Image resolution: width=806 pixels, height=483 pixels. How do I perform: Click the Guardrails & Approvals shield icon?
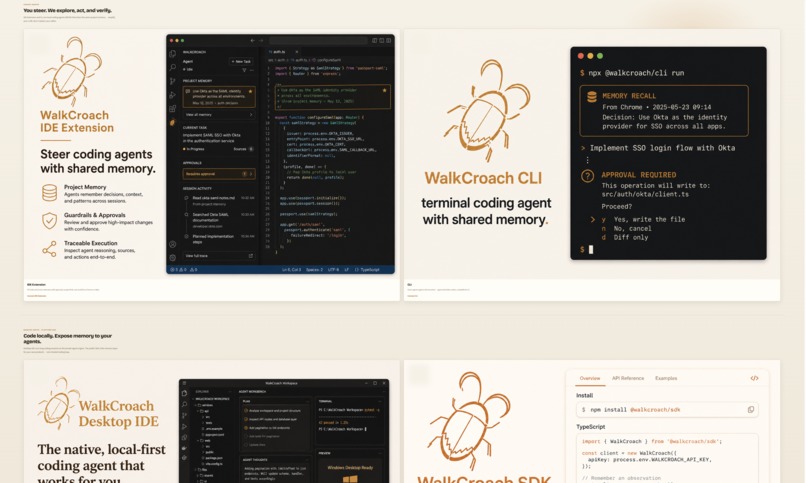click(x=49, y=221)
